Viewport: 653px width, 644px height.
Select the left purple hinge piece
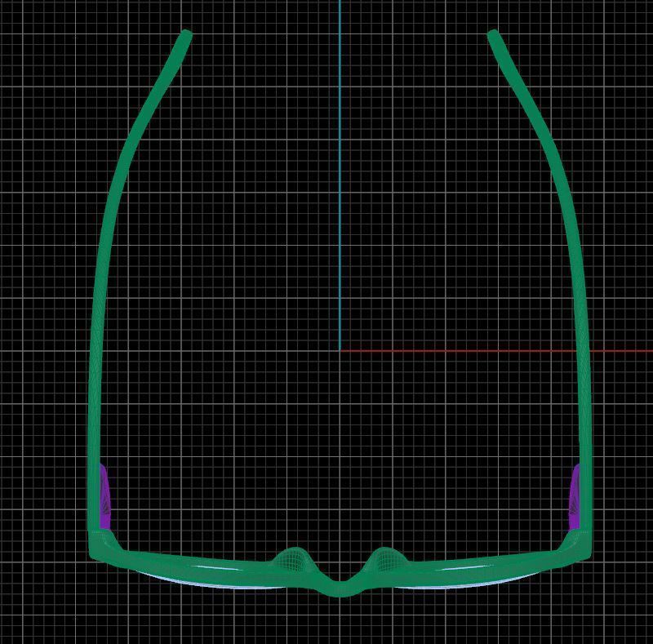tap(105, 498)
